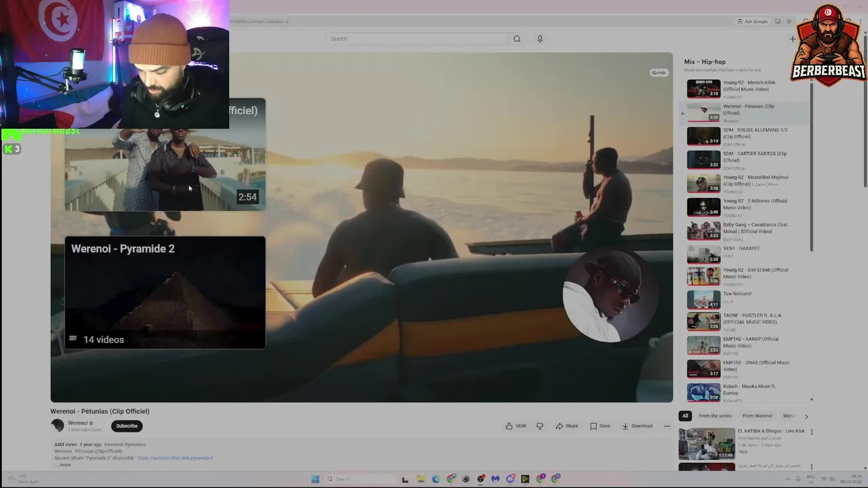Select Werenoi - Pétunias in the mix list
This screenshot has width=868, height=488.
point(746,113)
